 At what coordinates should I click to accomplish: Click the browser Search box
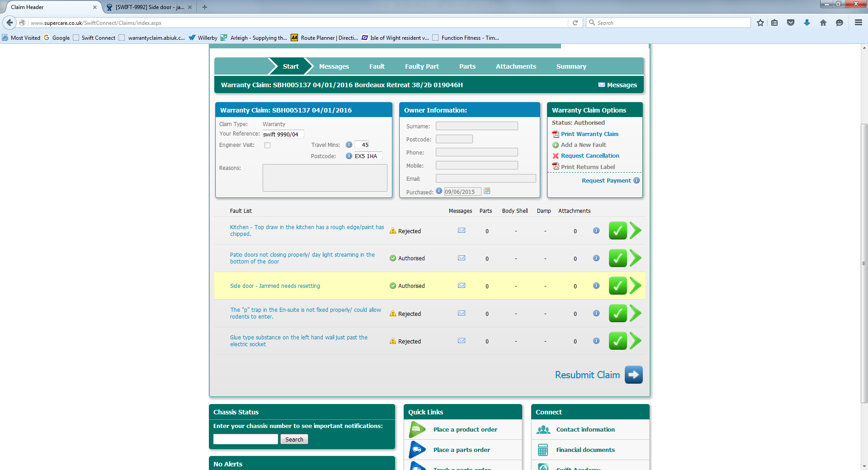tap(668, 23)
